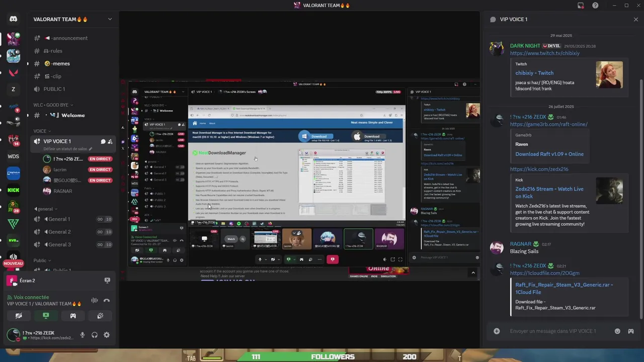The image size is (644, 362).
Task: Collapse the Public category
Action: pyautogui.click(x=42, y=260)
